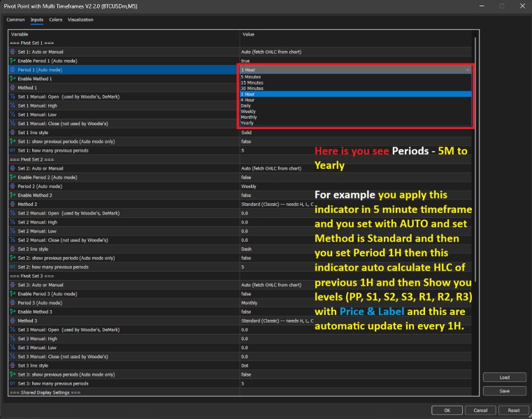The width and height of the screenshot is (532, 419).
Task: Click the boolean icon for Enable Period 2
Action: [x=13, y=177]
